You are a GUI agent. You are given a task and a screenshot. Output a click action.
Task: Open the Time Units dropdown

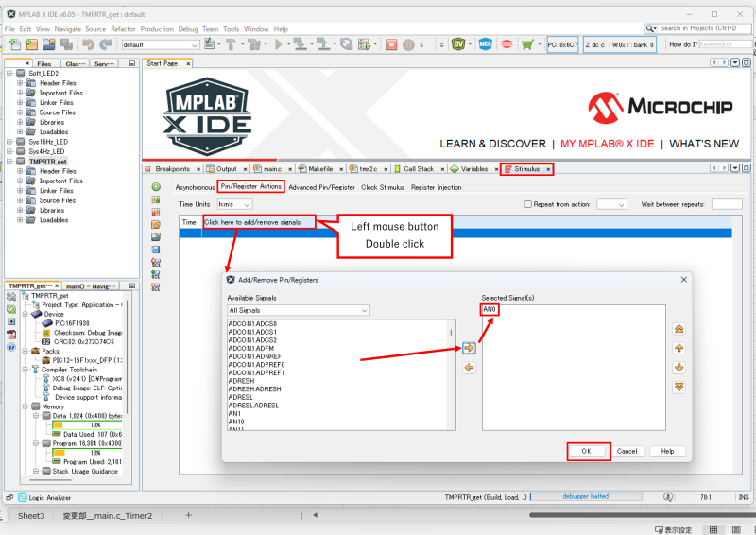[x=234, y=204]
